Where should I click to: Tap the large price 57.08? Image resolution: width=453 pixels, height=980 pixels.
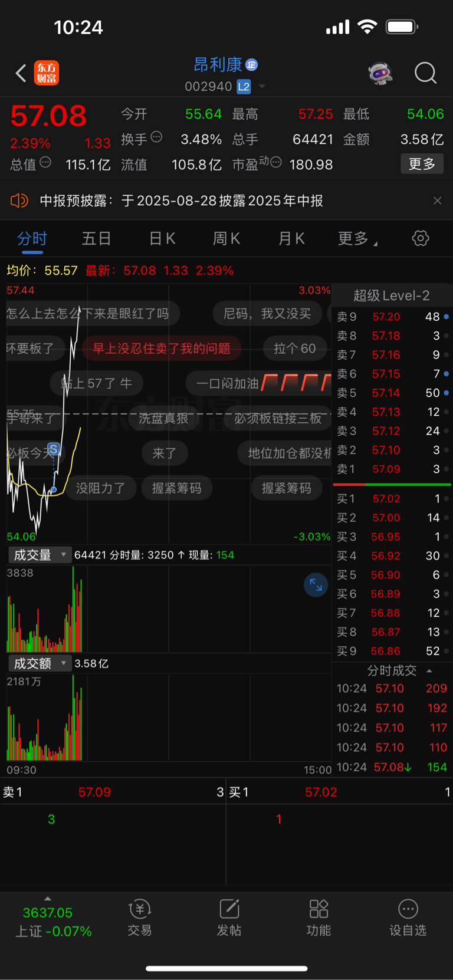pyautogui.click(x=48, y=116)
